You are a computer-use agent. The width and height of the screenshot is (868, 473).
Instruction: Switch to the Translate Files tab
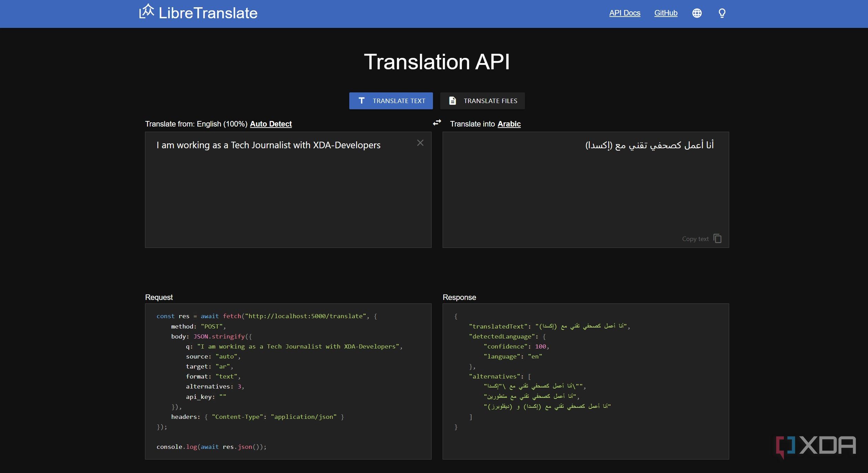483,101
